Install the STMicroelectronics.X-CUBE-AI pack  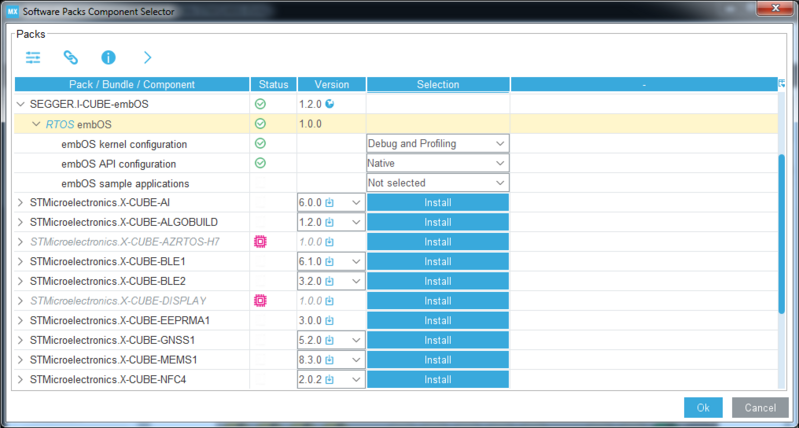click(x=438, y=203)
